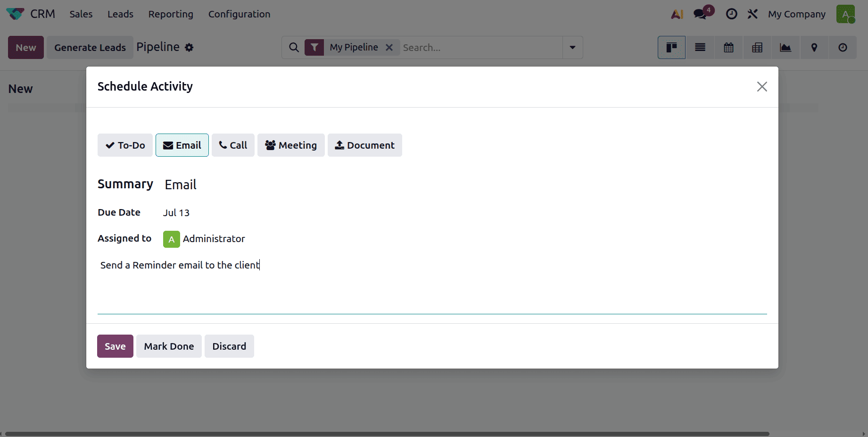The image size is (868, 437).
Task: Open Pipeline settings gear icon
Action: (189, 48)
